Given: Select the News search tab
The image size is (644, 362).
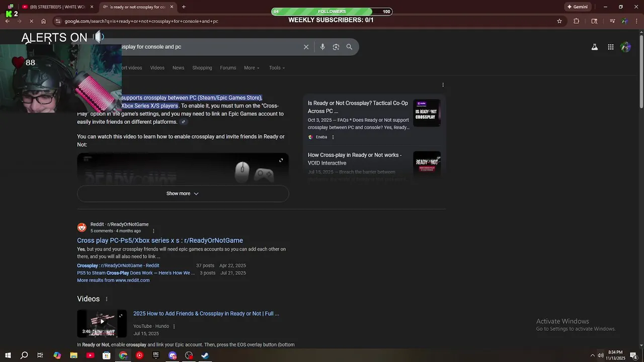Looking at the screenshot, I should (178, 68).
